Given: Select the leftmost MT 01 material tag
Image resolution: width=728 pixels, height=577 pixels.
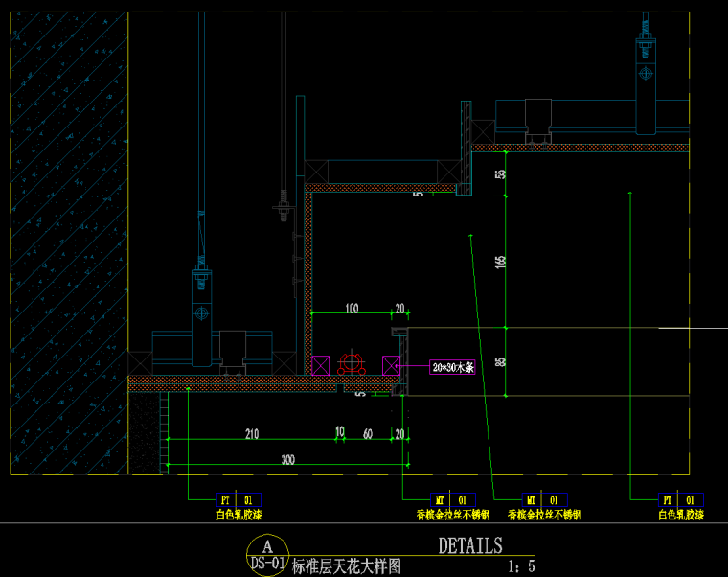Looking at the screenshot, I should click(452, 500).
